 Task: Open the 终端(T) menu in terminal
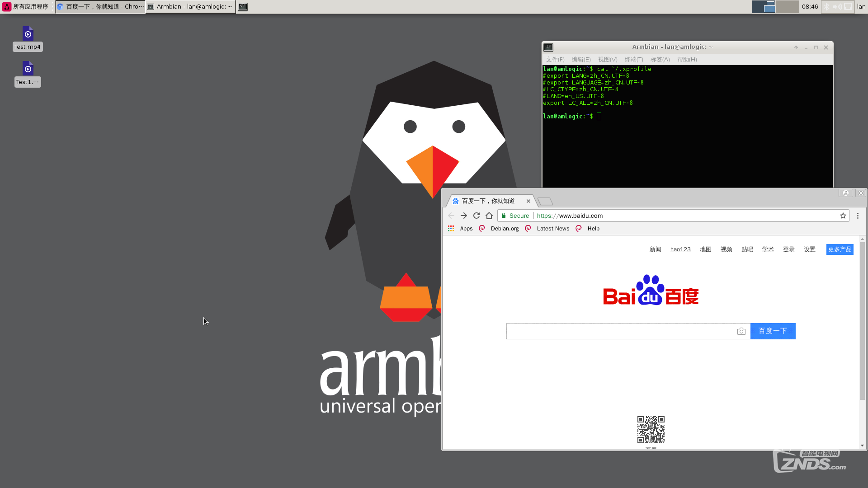pyautogui.click(x=634, y=60)
